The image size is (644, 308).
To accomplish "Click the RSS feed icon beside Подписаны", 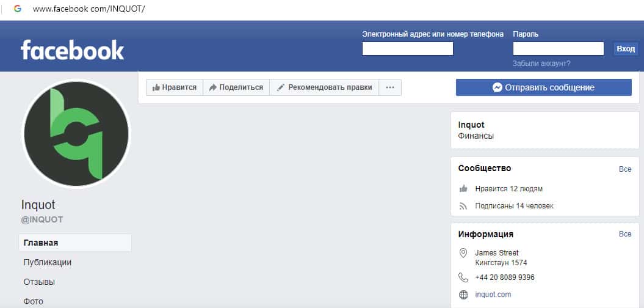I will (463, 206).
